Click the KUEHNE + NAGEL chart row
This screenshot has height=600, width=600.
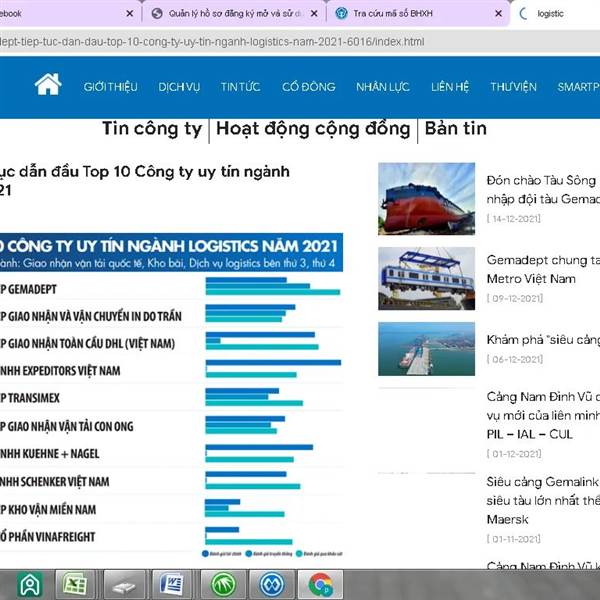[171, 453]
